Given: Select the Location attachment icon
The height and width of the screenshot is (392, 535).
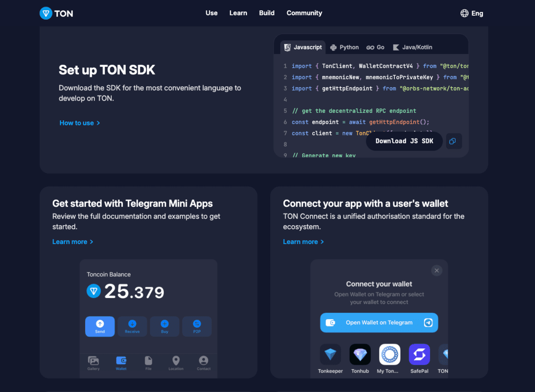Looking at the screenshot, I should tap(176, 362).
